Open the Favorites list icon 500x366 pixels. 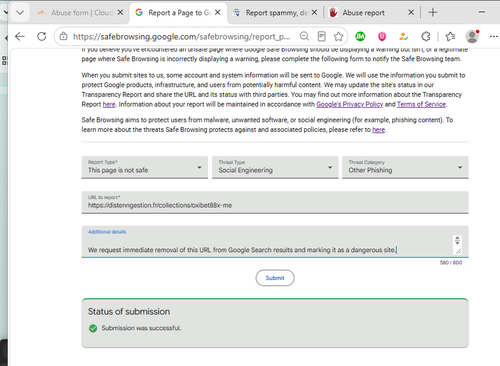pyautogui.click(x=450, y=36)
